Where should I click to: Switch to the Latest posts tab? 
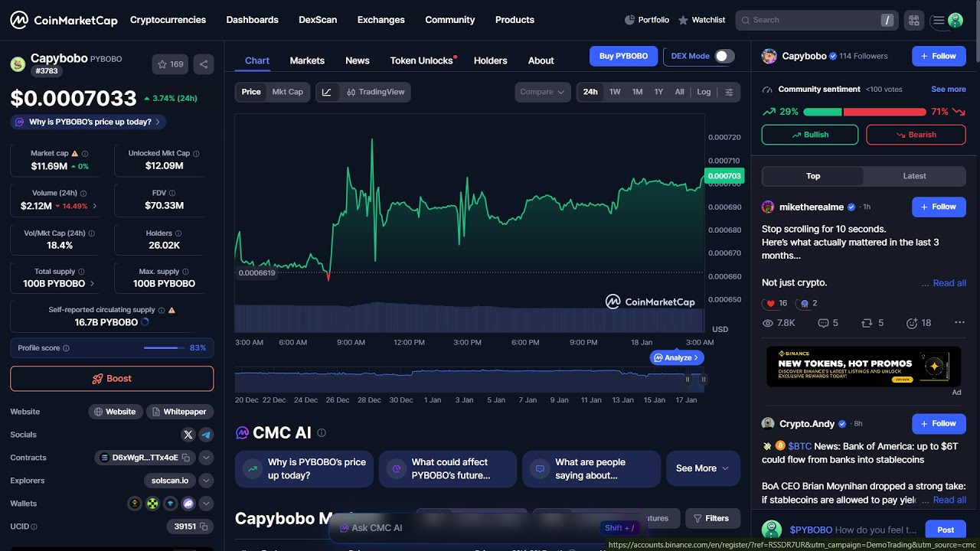coord(914,176)
